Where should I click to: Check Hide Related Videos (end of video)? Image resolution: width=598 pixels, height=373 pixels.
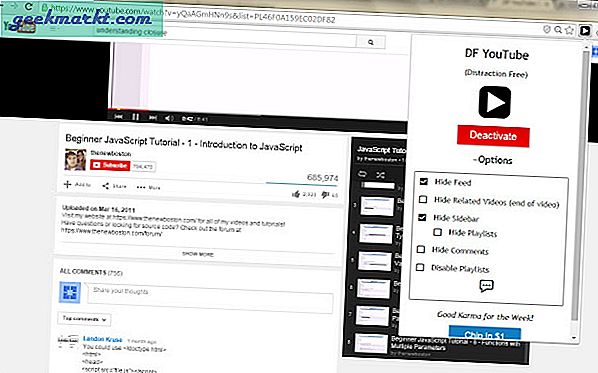[x=423, y=199]
